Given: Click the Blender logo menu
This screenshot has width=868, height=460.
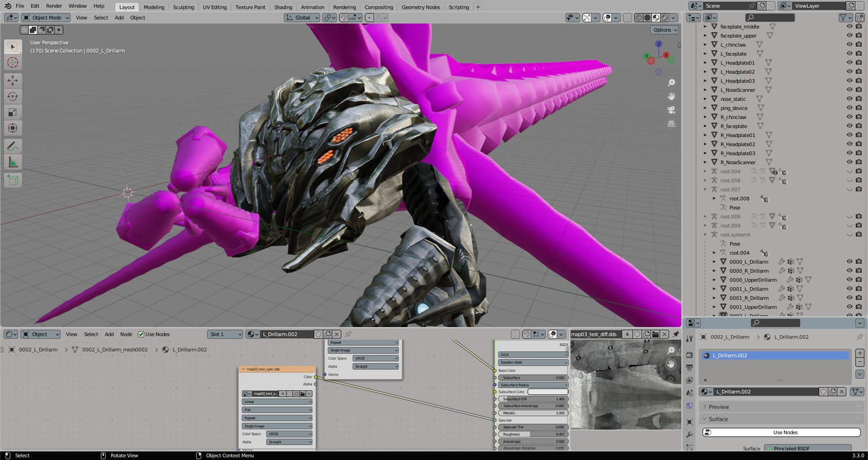Looking at the screenshot, I should (x=7, y=6).
